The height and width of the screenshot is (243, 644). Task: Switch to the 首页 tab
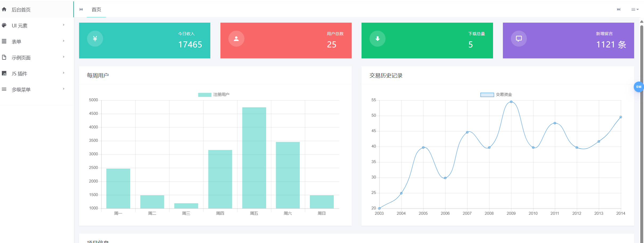point(96,10)
